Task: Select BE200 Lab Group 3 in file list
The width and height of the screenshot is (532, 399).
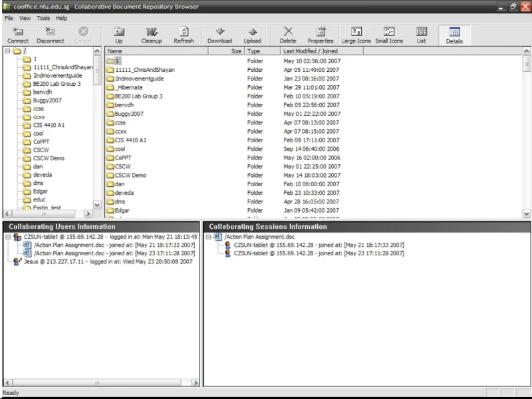Action: tap(138, 96)
